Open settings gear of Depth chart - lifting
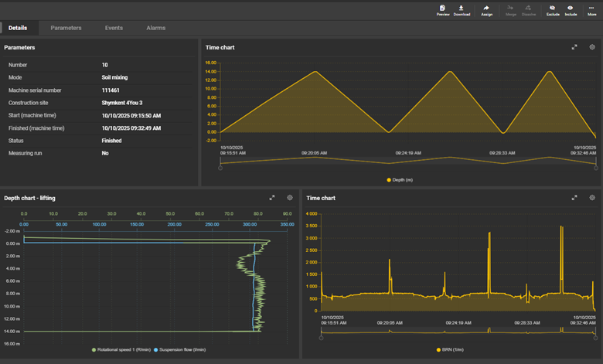 (290, 198)
